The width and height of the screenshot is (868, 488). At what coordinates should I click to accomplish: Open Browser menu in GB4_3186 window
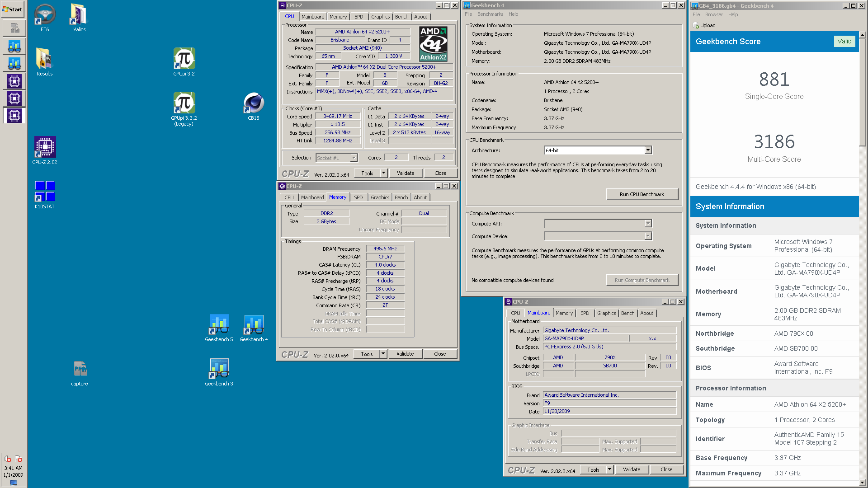click(714, 14)
